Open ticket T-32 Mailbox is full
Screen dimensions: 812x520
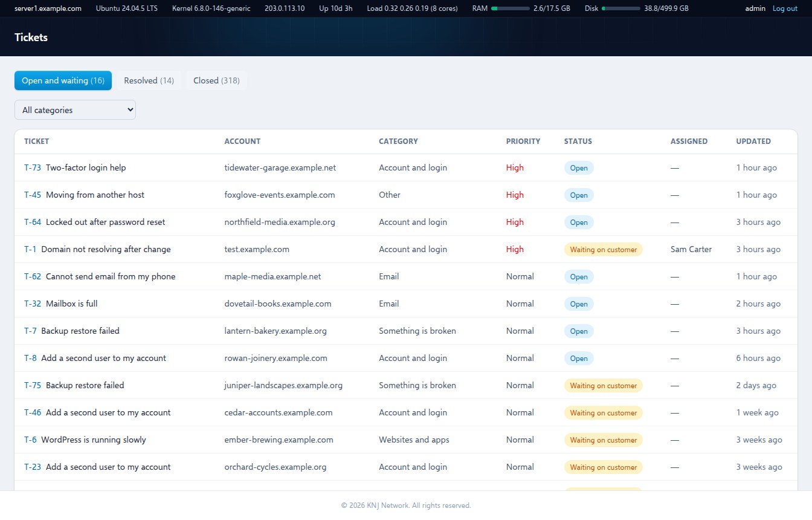click(60, 304)
